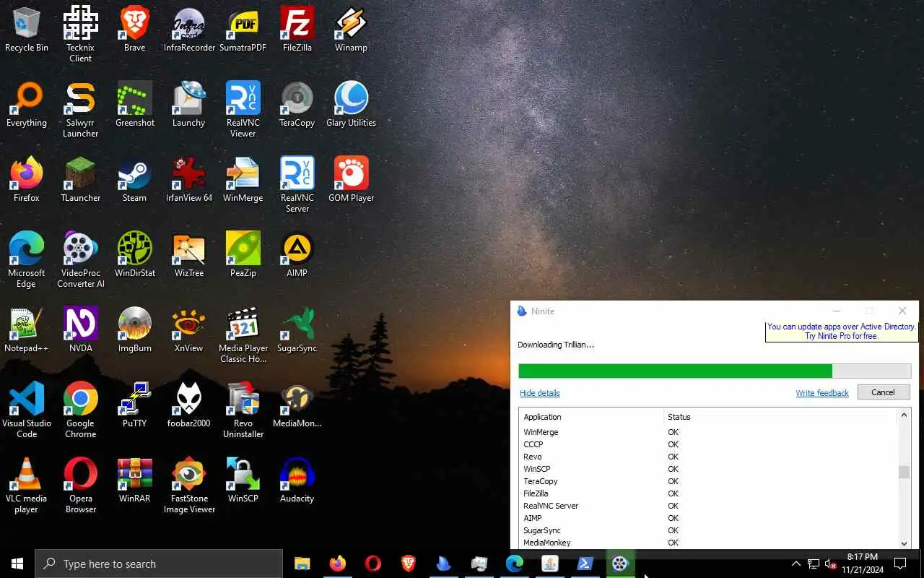Select the Visual Studio Code shortcut

coord(27,410)
